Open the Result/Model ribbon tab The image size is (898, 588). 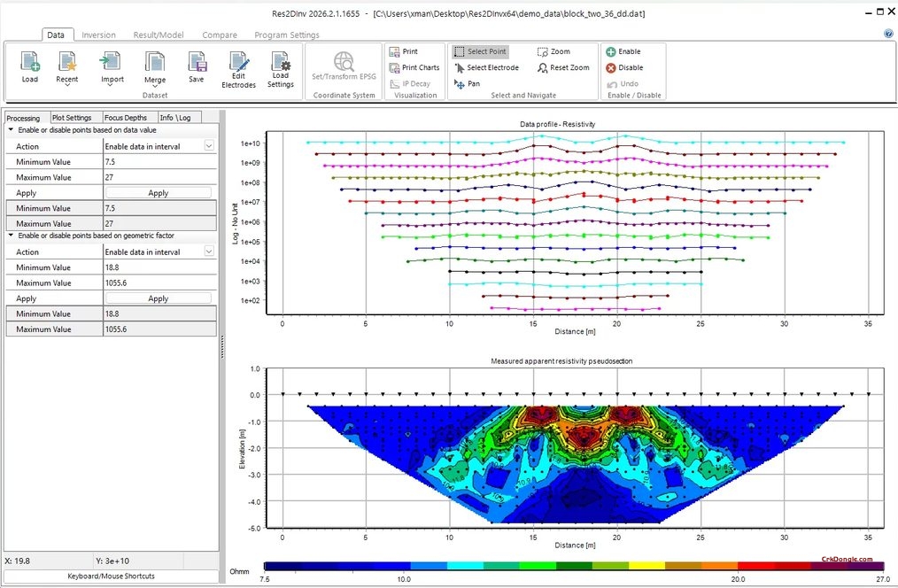159,35
